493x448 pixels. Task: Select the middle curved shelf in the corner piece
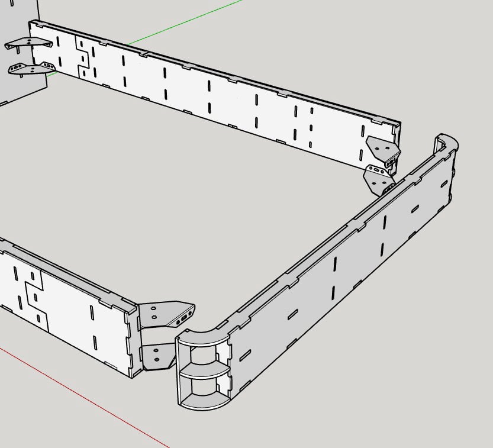[x=204, y=371]
